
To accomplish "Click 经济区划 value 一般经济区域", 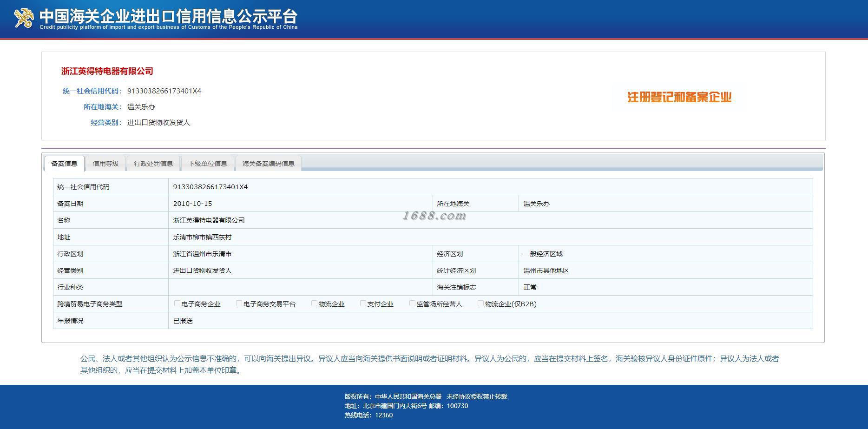I will pyautogui.click(x=543, y=254).
